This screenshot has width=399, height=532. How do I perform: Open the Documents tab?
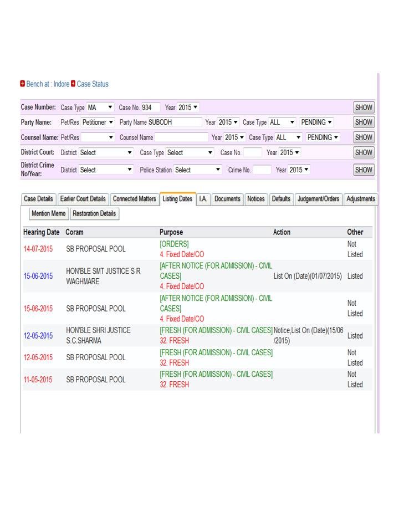click(x=227, y=199)
